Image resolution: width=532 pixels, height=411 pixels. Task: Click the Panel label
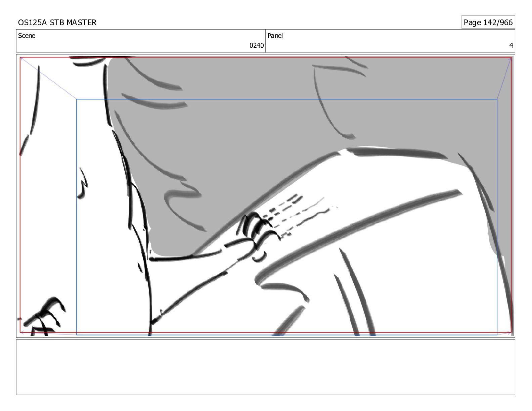275,36
